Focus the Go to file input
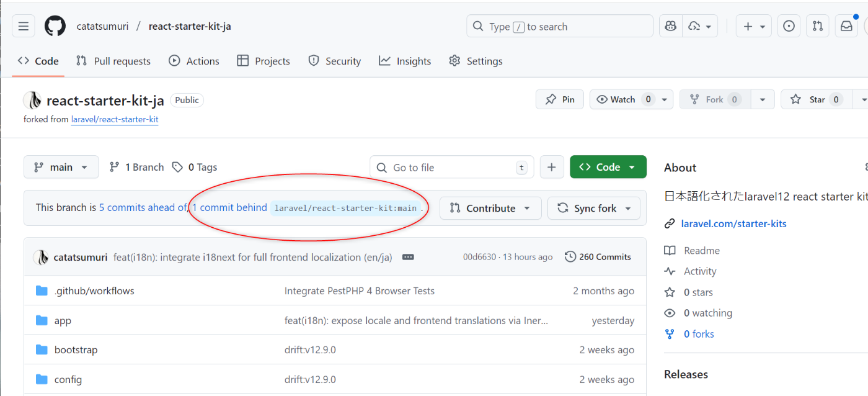 pyautogui.click(x=451, y=167)
